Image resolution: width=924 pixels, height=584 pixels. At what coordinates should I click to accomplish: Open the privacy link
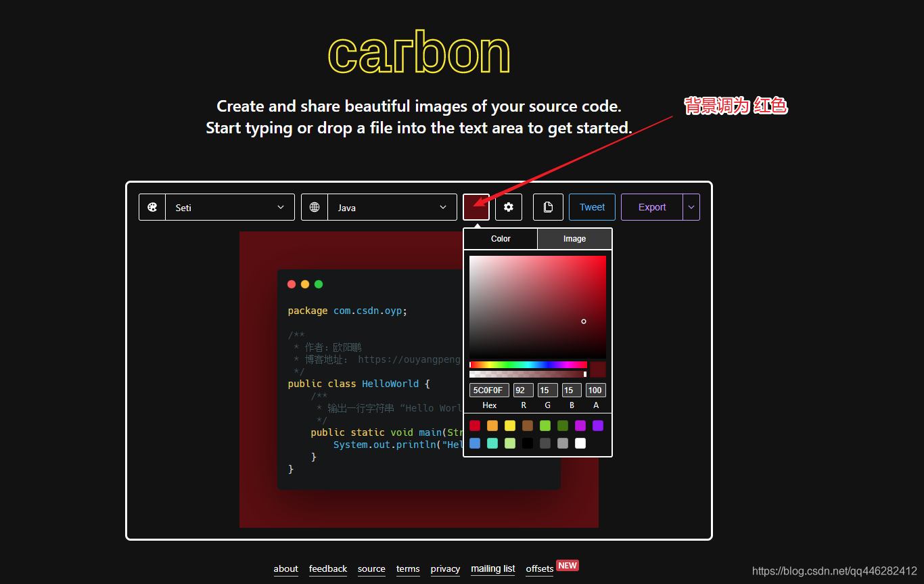445,569
